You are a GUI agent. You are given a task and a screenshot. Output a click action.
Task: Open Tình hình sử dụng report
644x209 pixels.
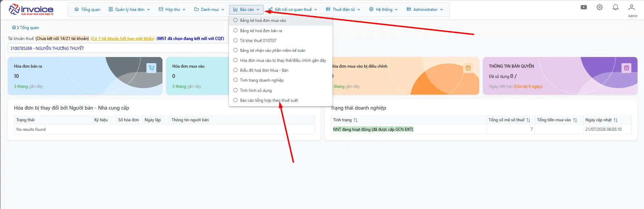click(281, 90)
